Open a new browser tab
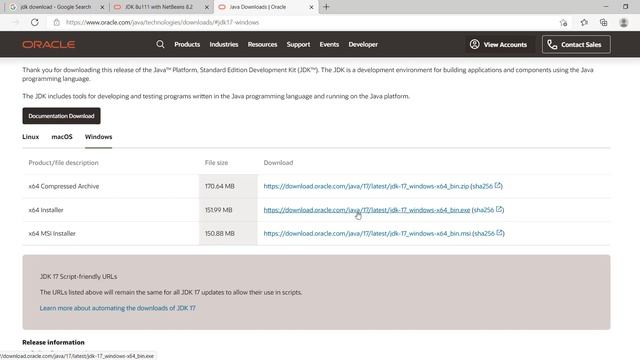Viewport: 640px width, 360px height. (x=326, y=7)
